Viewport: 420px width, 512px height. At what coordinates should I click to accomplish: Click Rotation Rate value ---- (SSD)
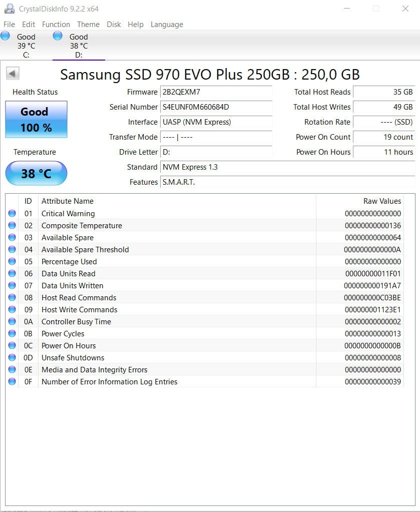pyautogui.click(x=384, y=122)
